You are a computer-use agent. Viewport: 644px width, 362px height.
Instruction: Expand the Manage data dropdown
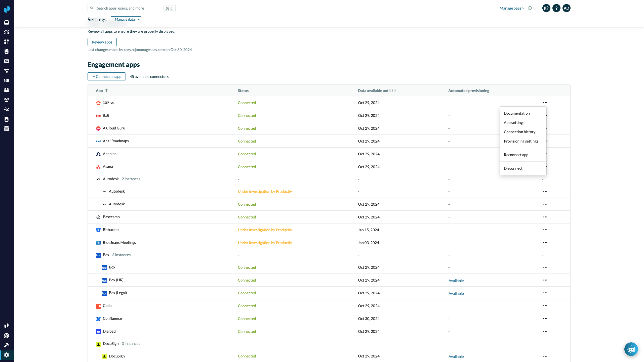point(126,19)
